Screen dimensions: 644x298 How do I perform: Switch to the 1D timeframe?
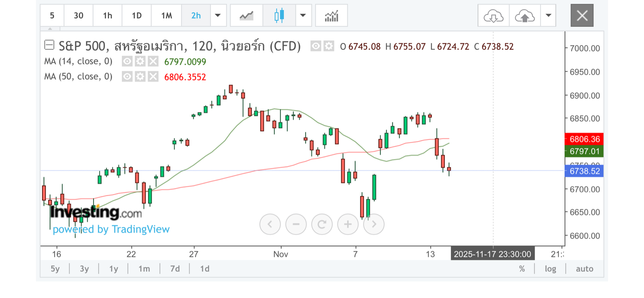[x=137, y=16]
